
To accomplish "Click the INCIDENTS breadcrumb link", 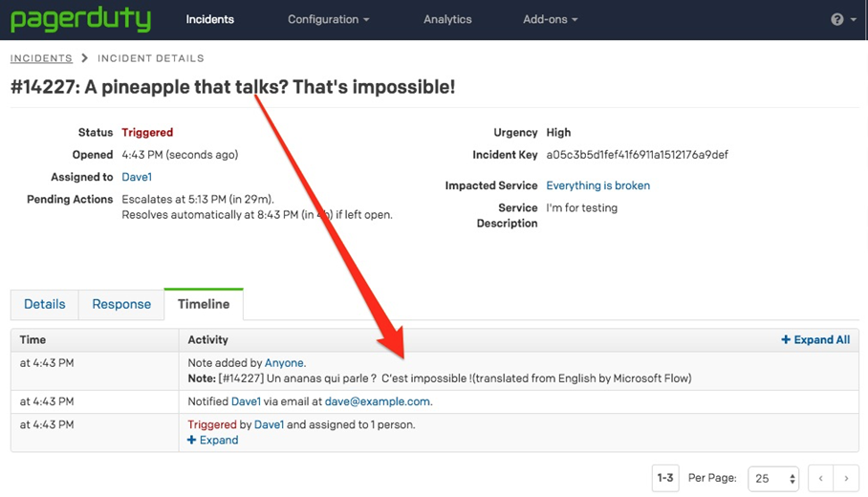I will point(41,58).
